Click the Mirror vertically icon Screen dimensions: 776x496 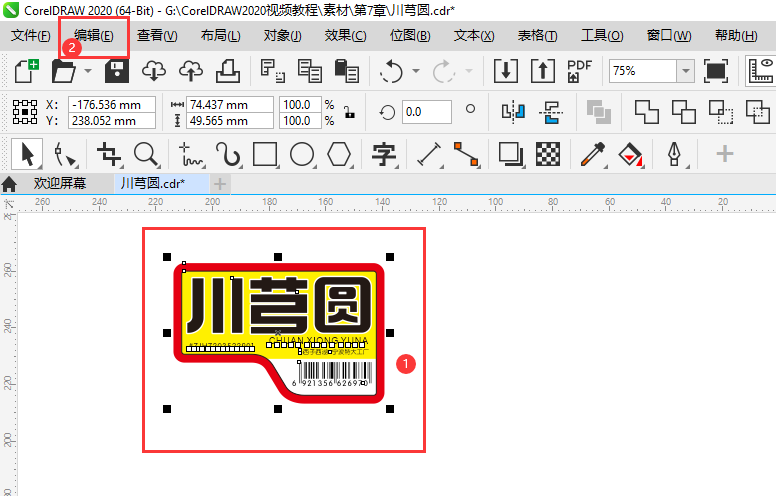coord(551,112)
